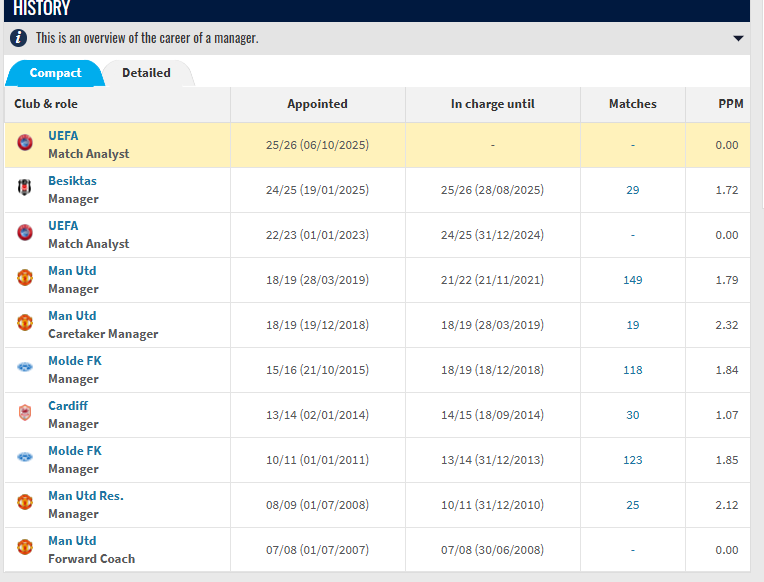
Task: Click the Appointed column header
Action: pyautogui.click(x=317, y=104)
